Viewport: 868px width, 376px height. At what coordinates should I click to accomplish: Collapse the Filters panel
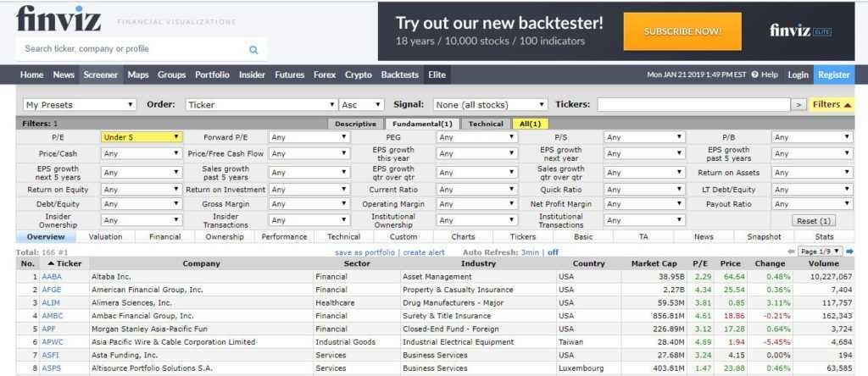coord(832,105)
